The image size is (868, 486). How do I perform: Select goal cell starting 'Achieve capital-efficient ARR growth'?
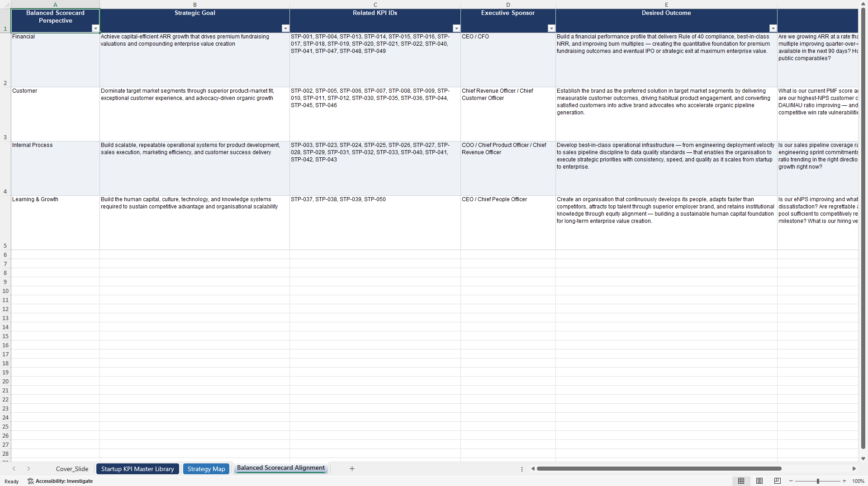click(x=194, y=60)
